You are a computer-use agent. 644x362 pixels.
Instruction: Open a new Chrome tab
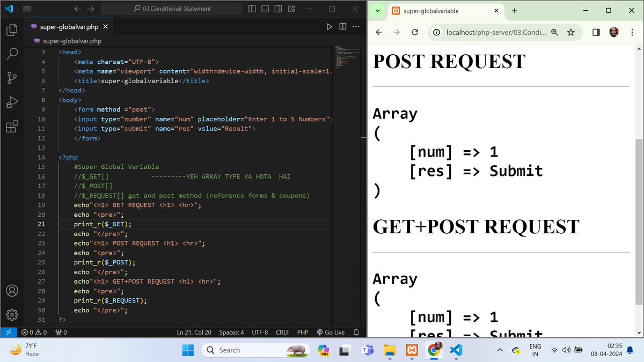514,11
